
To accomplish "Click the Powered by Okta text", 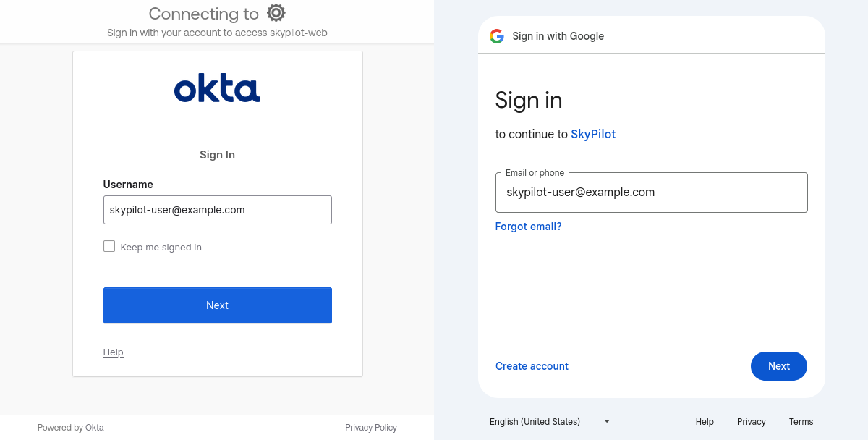I will (x=70, y=428).
